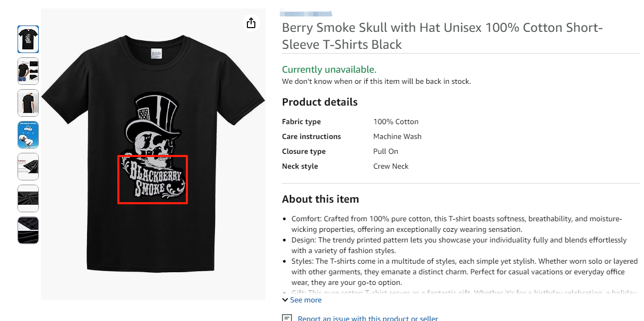View the fifth thumbnail with red-labeled fabric
The width and height of the screenshot is (644, 321).
point(28,167)
